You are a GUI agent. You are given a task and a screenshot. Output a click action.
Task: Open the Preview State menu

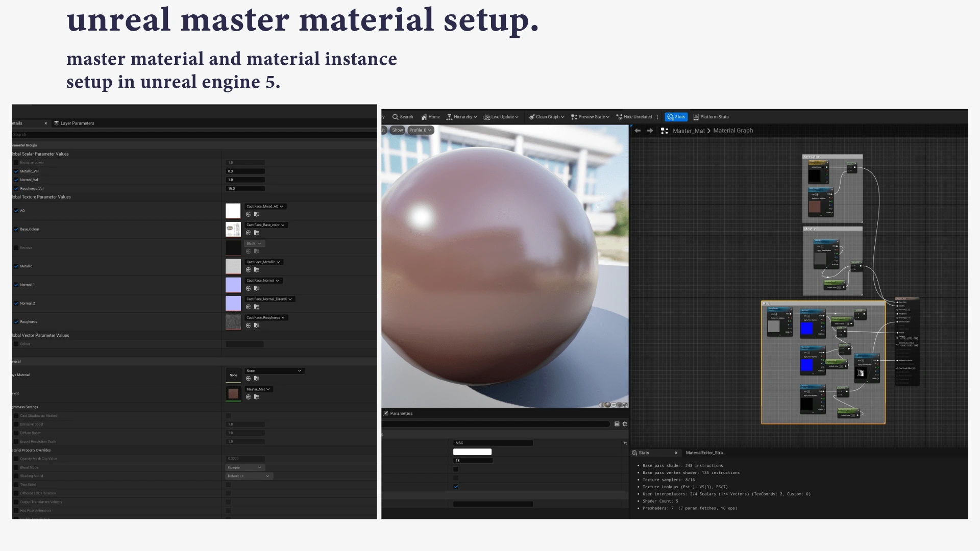tap(591, 117)
